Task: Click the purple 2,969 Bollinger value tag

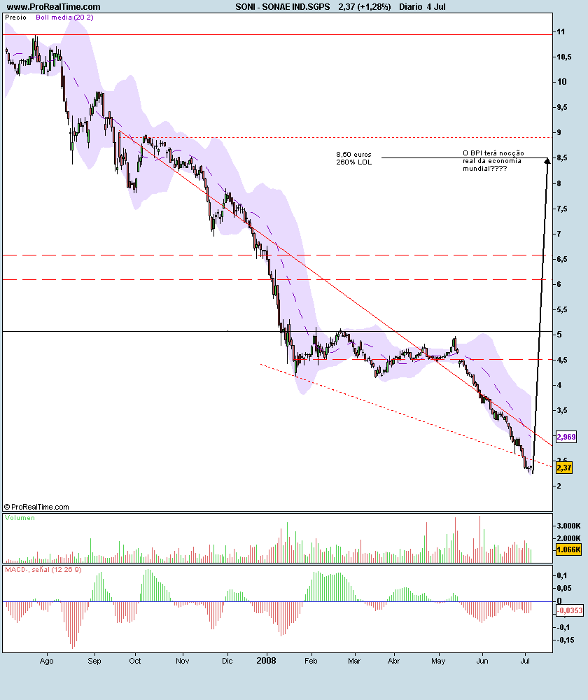Action: [x=566, y=437]
